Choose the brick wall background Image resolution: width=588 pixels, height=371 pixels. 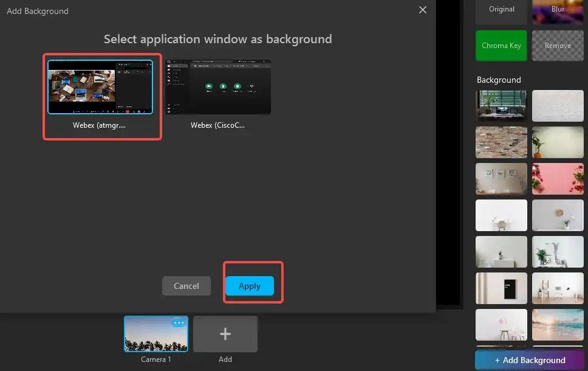501,142
